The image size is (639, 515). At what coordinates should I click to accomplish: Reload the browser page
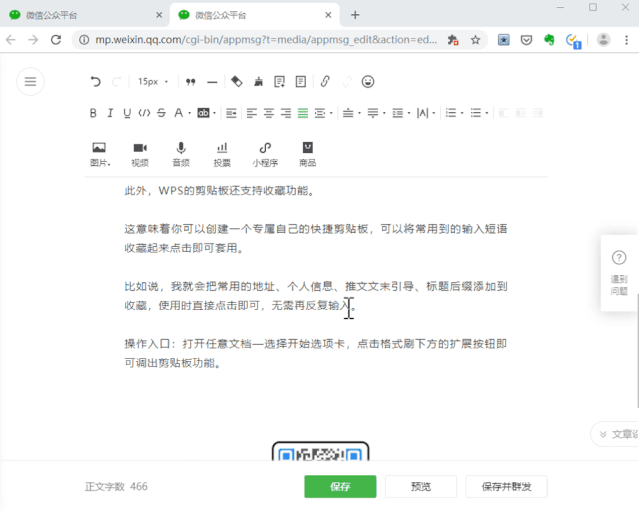pyautogui.click(x=56, y=40)
